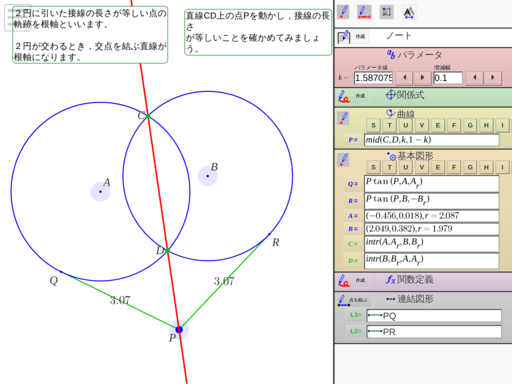Click the triangle geometry icon in top toolbar

click(x=409, y=13)
